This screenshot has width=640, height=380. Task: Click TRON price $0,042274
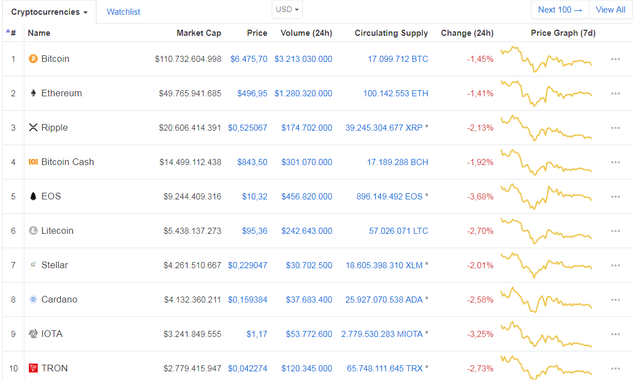247,369
